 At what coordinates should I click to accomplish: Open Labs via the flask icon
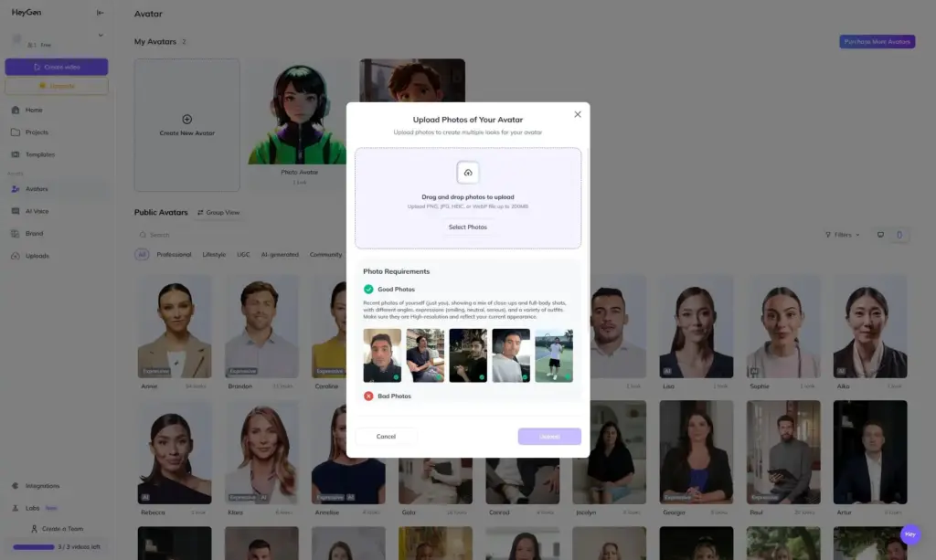[x=16, y=508]
